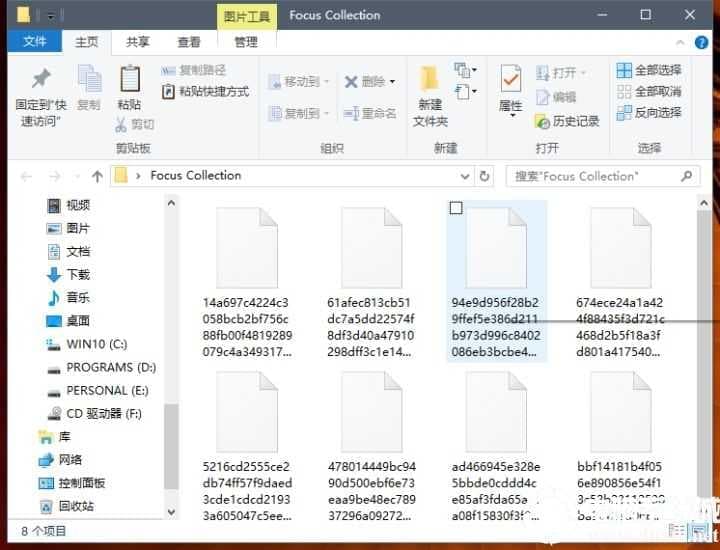Click the Paste (粘贴) clipboard icon

130,79
